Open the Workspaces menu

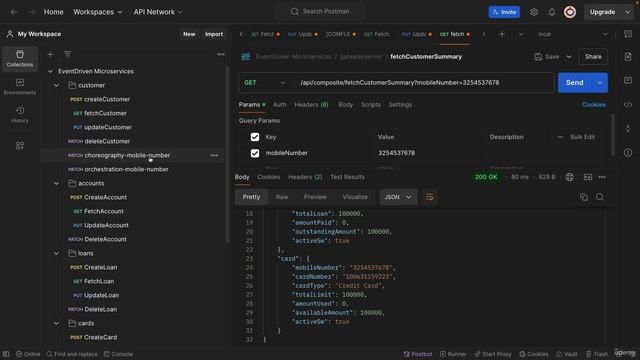(x=98, y=12)
